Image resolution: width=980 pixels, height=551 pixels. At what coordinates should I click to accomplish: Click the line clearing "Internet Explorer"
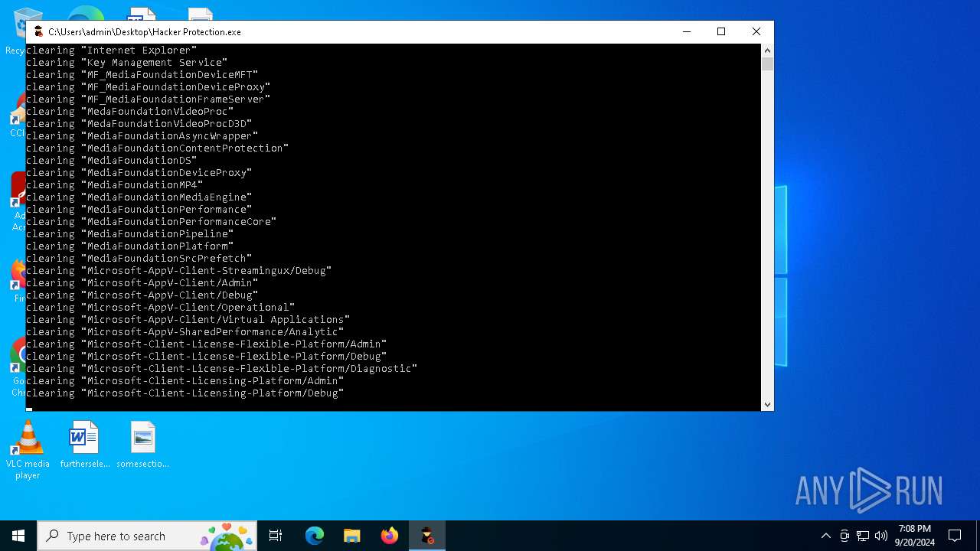coord(112,50)
